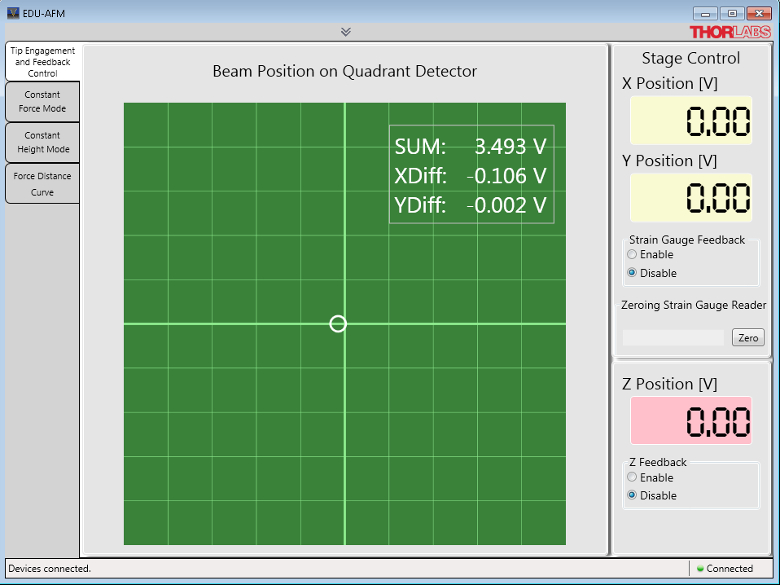Click the pink Z Position voltage display

tap(691, 420)
